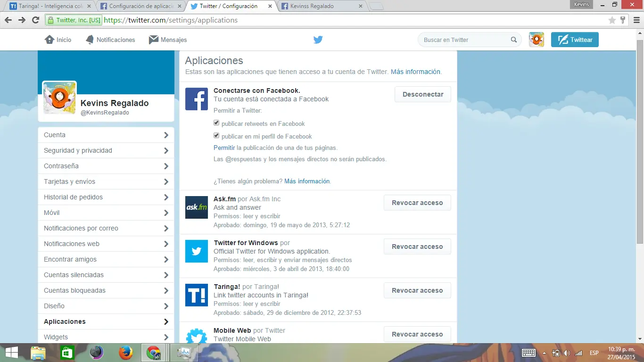
Task: Revoke access for Mobile Web
Action: 417,334
